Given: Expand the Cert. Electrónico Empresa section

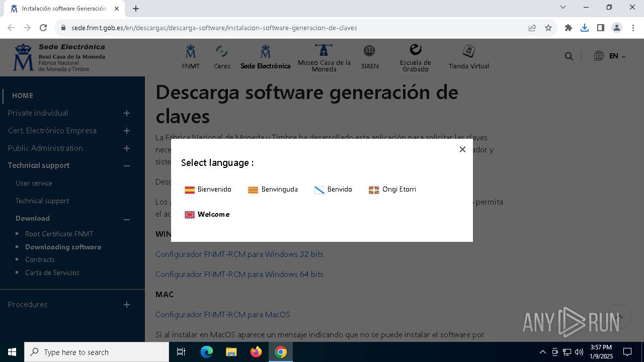Looking at the screenshot, I should (x=127, y=131).
